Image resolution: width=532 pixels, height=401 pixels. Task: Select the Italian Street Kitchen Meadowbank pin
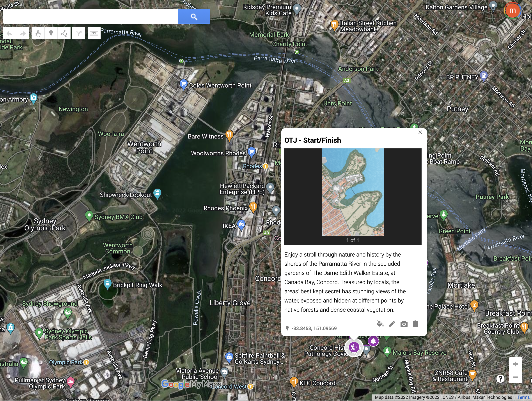[x=334, y=25]
